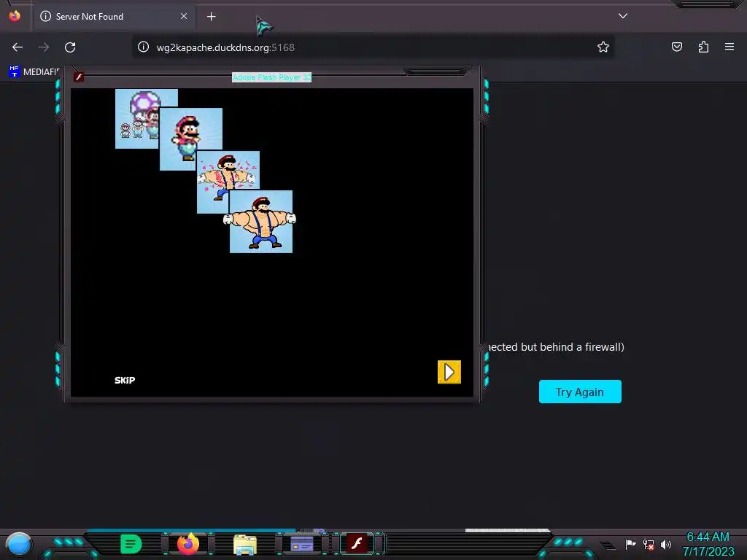747x560 pixels.
Task: Click the forward navigation arrow
Action: click(44, 47)
